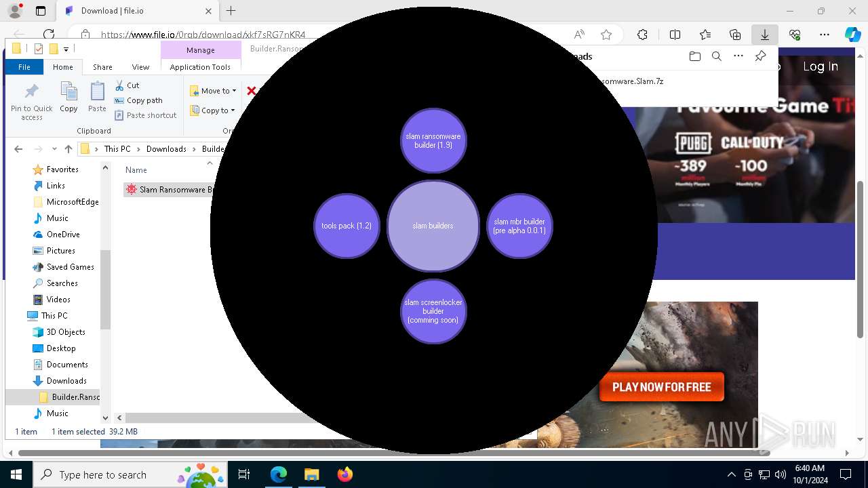Sort by Name column header

coord(136,170)
